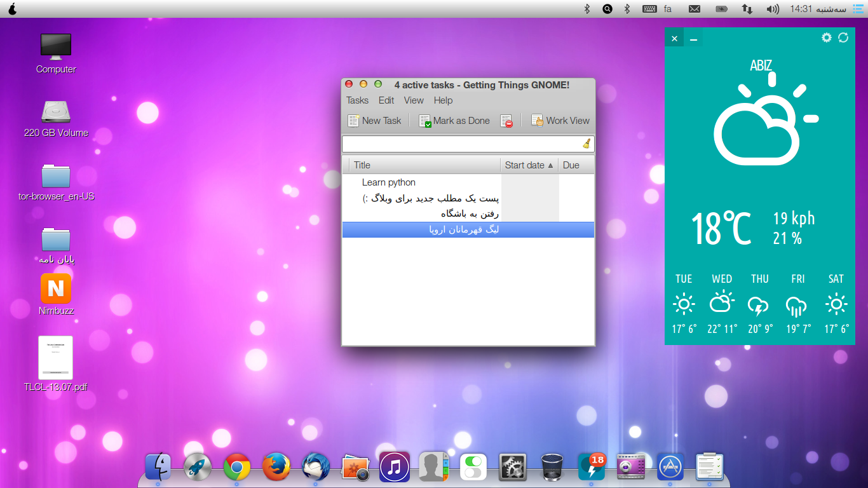868x488 pixels.
Task: Sort tasks by Title column header
Action: point(424,165)
